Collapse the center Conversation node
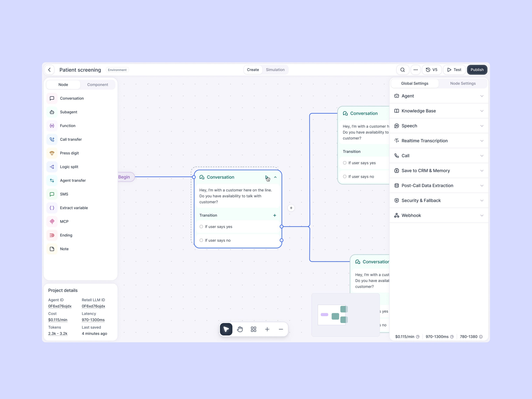This screenshot has width=532, height=399. click(x=275, y=177)
